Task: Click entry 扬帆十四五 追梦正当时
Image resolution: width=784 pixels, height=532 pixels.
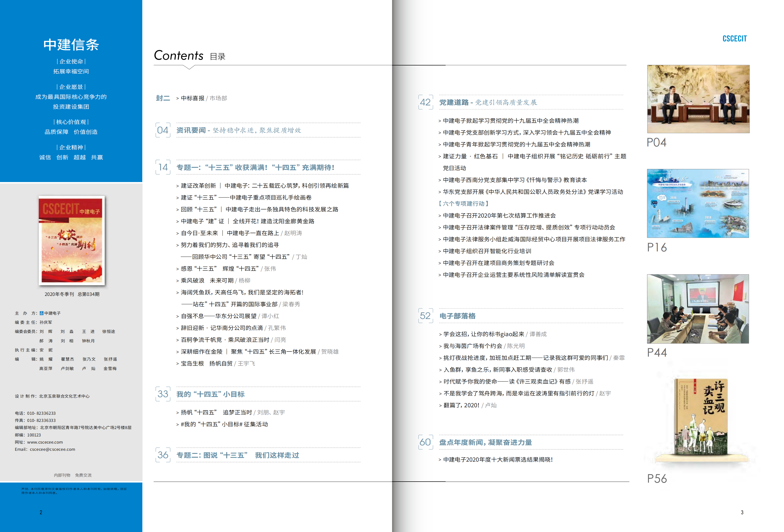Action: point(230,412)
